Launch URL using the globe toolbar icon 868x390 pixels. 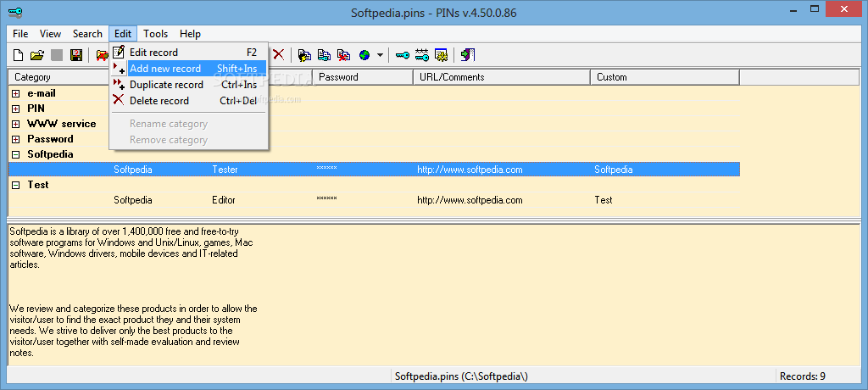click(364, 55)
